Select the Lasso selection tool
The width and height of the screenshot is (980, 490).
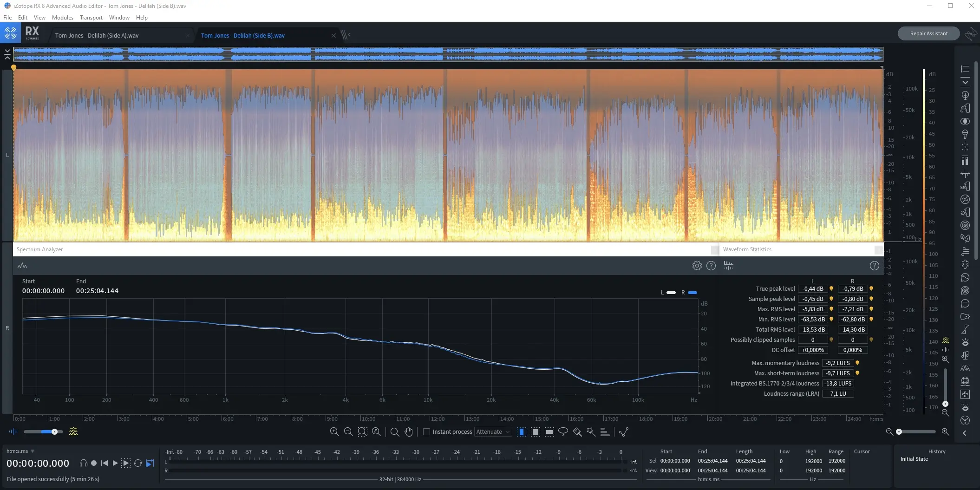(563, 431)
